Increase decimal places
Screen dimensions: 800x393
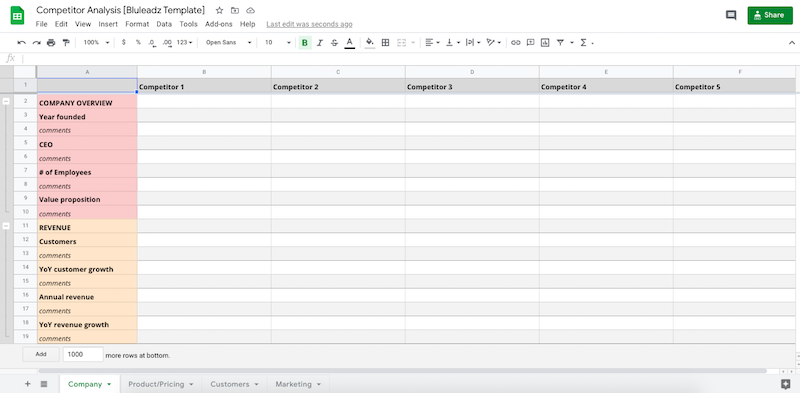167,43
